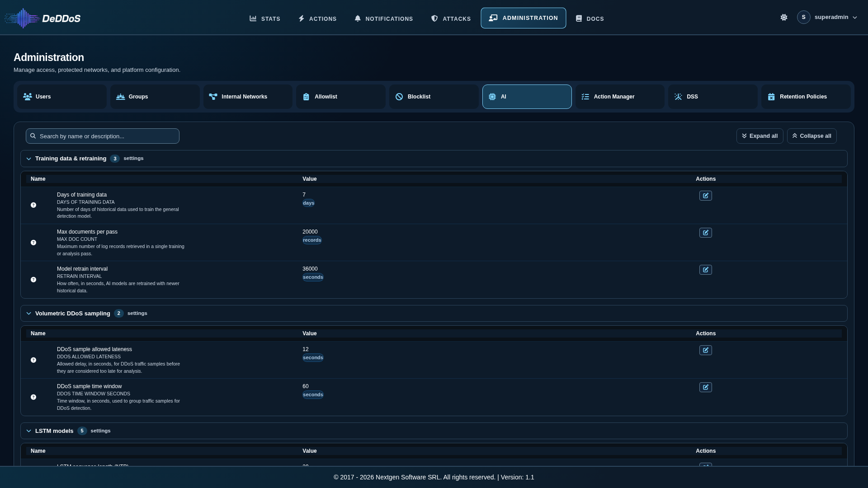This screenshot has height=488, width=868.
Task: Open the Stats page
Action: pyautogui.click(x=265, y=19)
